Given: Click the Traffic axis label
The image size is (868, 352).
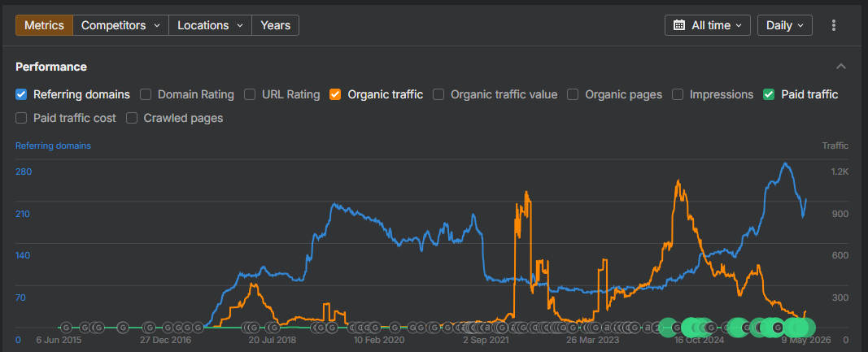Looking at the screenshot, I should [x=835, y=146].
